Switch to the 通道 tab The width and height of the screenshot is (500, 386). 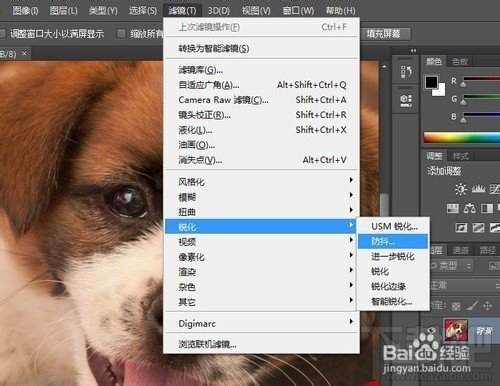[x=460, y=250]
